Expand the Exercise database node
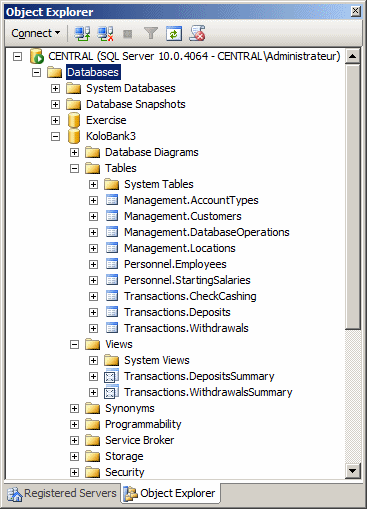This screenshot has width=367, height=509. [x=56, y=120]
